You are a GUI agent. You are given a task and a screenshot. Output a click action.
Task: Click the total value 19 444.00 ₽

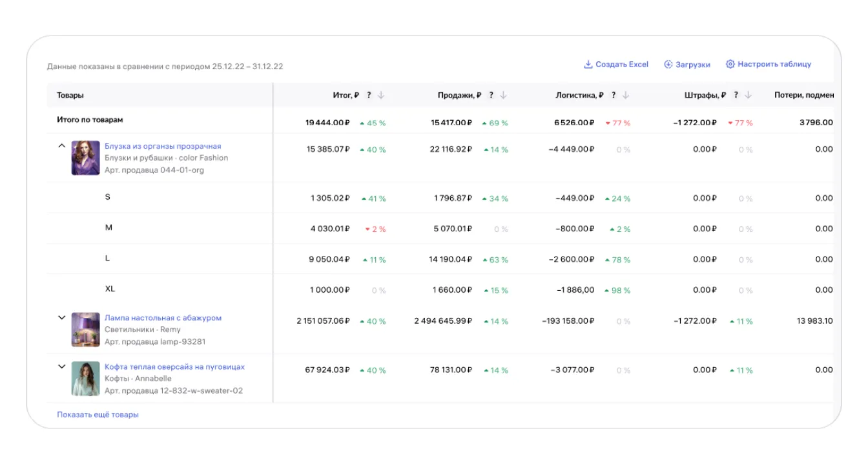(x=327, y=123)
